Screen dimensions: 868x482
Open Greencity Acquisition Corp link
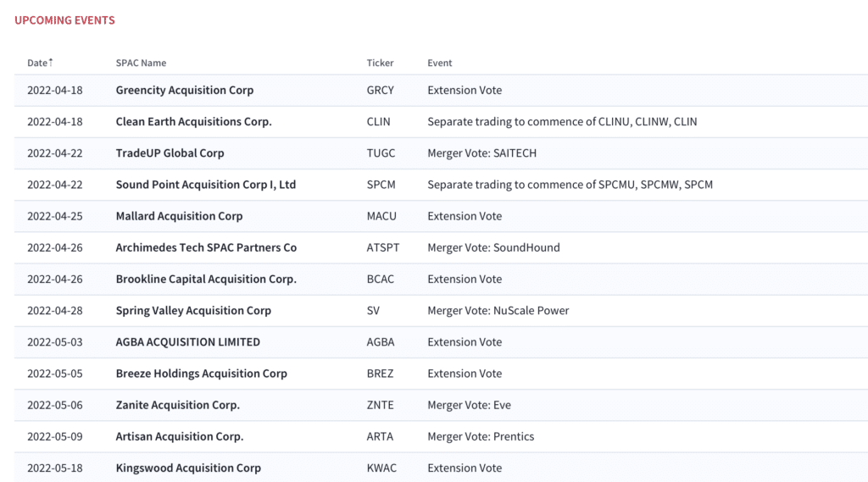point(184,90)
